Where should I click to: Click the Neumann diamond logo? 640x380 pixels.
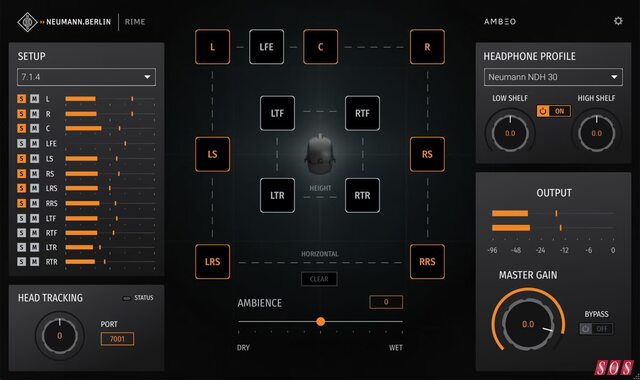pyautogui.click(x=27, y=22)
